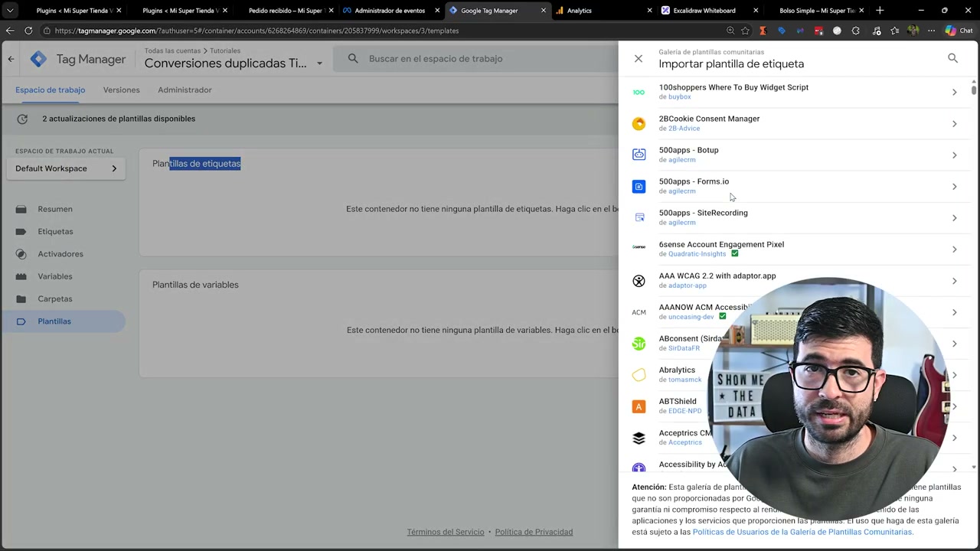Expand the 2BCookie Consent Manager row
The width and height of the screenshot is (980, 551).
(954, 123)
